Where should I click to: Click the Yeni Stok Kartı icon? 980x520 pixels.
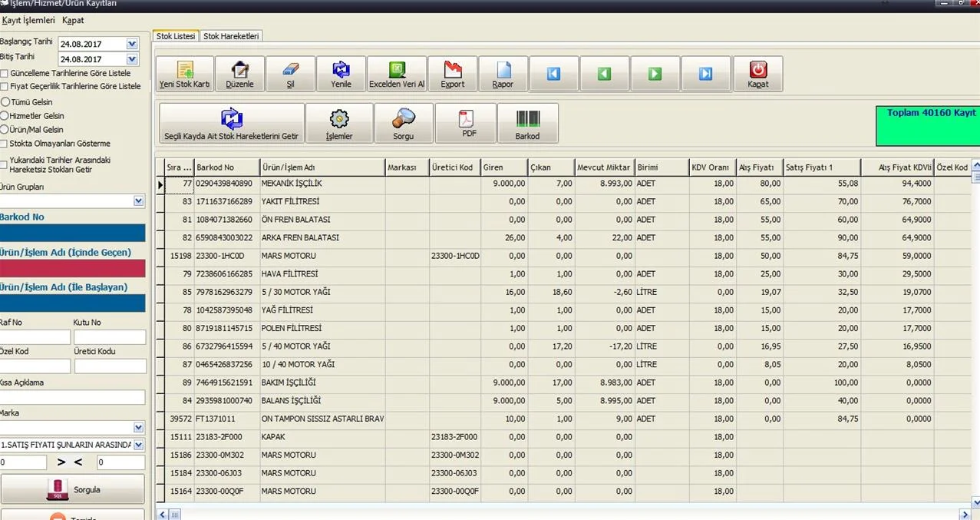pyautogui.click(x=184, y=70)
